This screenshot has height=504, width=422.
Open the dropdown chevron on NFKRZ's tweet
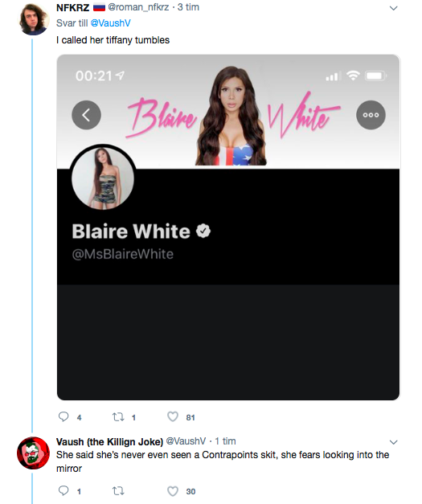(x=393, y=8)
